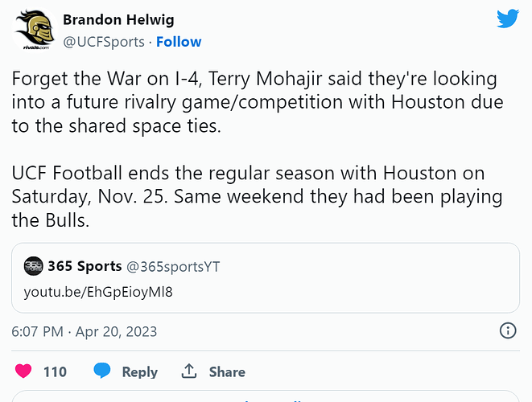Open the quoted 365 Sports tweet card
This screenshot has width=532, height=402.
(266, 277)
